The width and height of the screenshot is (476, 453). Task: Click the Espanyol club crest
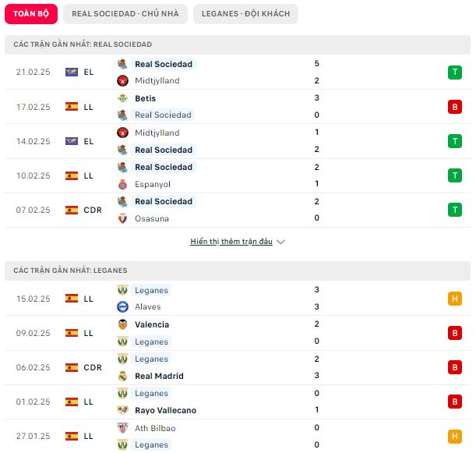(x=122, y=184)
